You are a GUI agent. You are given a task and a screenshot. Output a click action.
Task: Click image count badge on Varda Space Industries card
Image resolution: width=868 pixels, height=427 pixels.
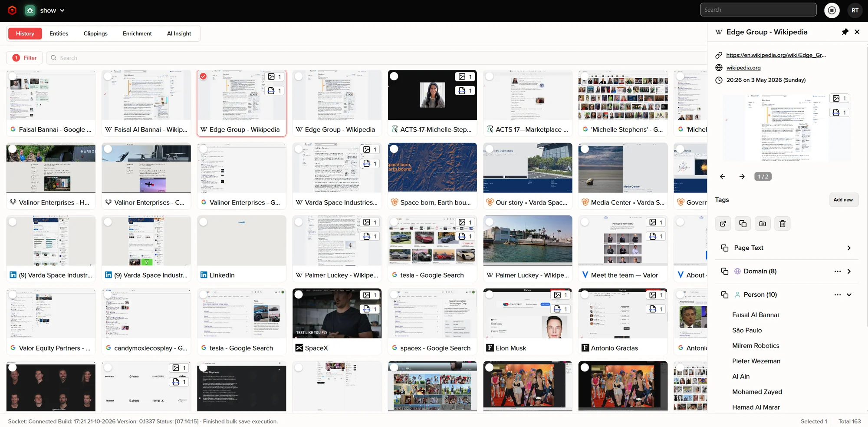(x=370, y=149)
